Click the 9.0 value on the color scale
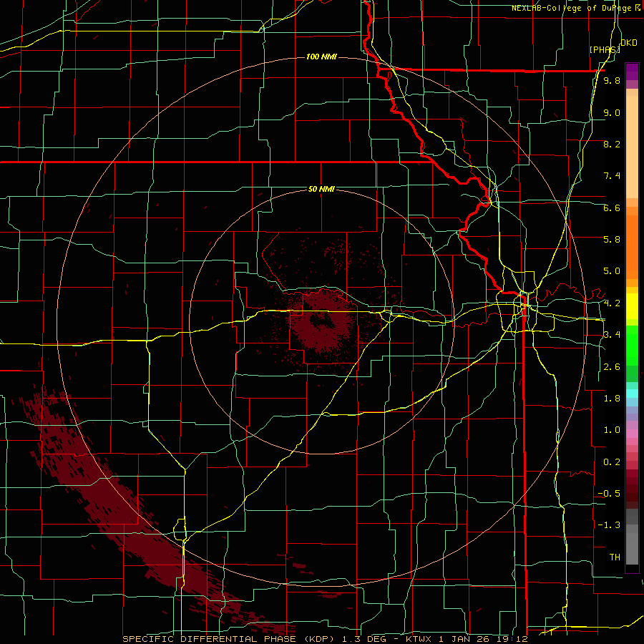Screen dimensions: 644x644 pyautogui.click(x=612, y=112)
